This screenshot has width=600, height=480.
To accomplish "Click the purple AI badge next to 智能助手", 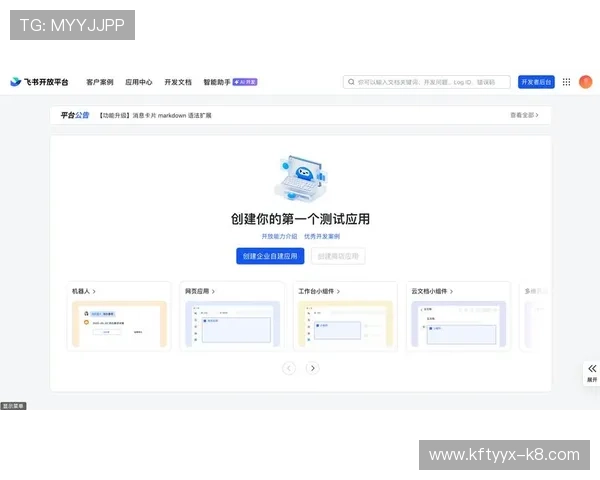I will pos(245,82).
